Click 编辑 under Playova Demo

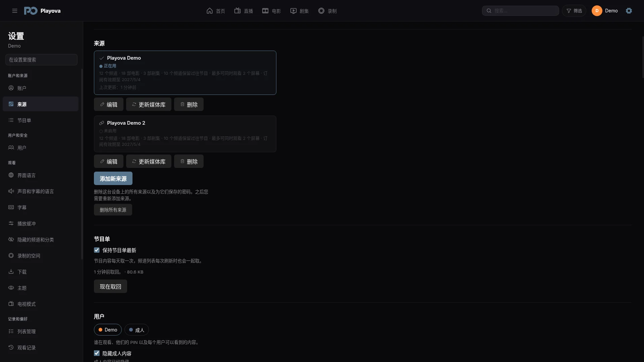(x=109, y=104)
